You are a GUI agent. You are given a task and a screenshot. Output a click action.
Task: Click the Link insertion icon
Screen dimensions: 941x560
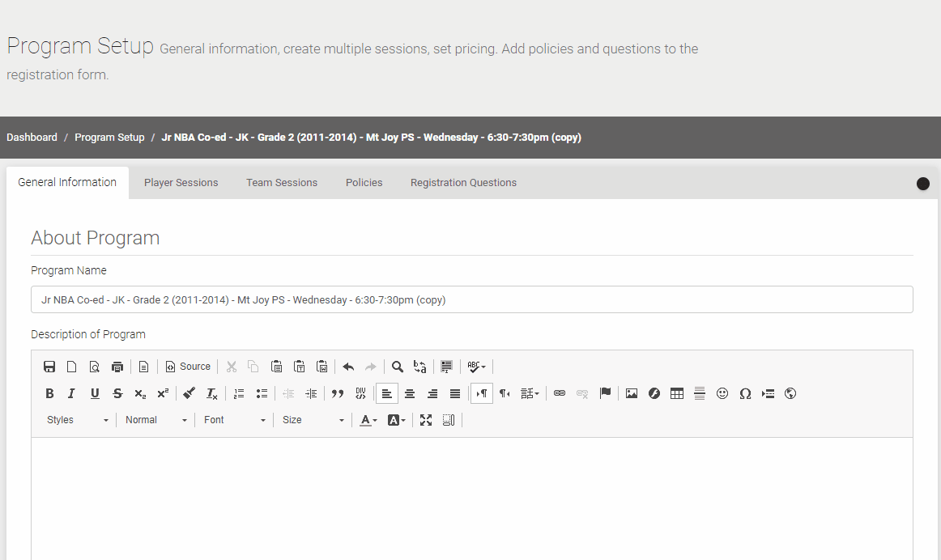pos(560,394)
